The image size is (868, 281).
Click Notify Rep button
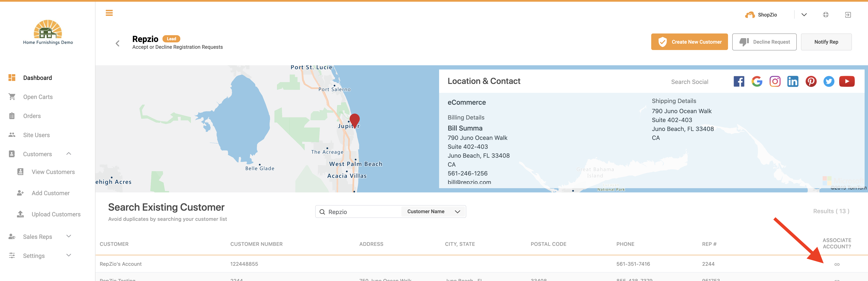point(826,42)
